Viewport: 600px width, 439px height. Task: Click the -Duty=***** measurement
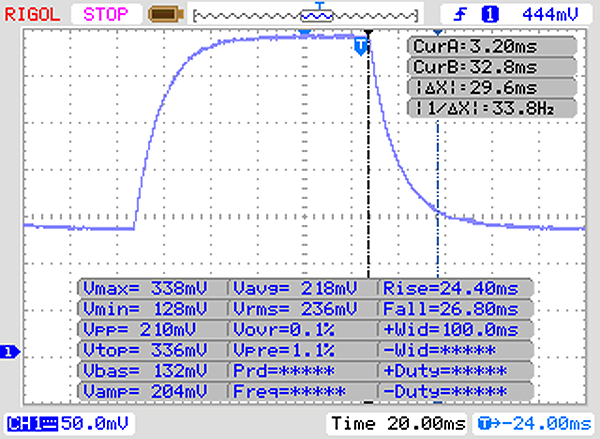pos(456,392)
